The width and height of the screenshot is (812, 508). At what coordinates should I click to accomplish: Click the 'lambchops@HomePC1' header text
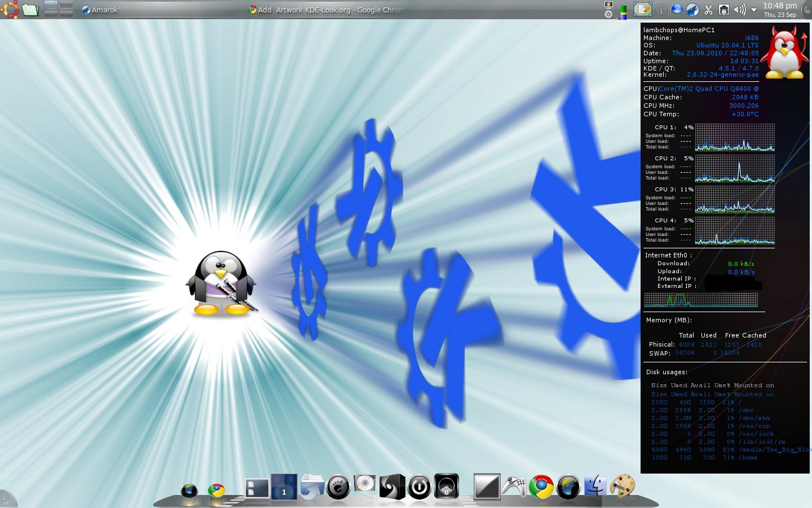(x=679, y=30)
